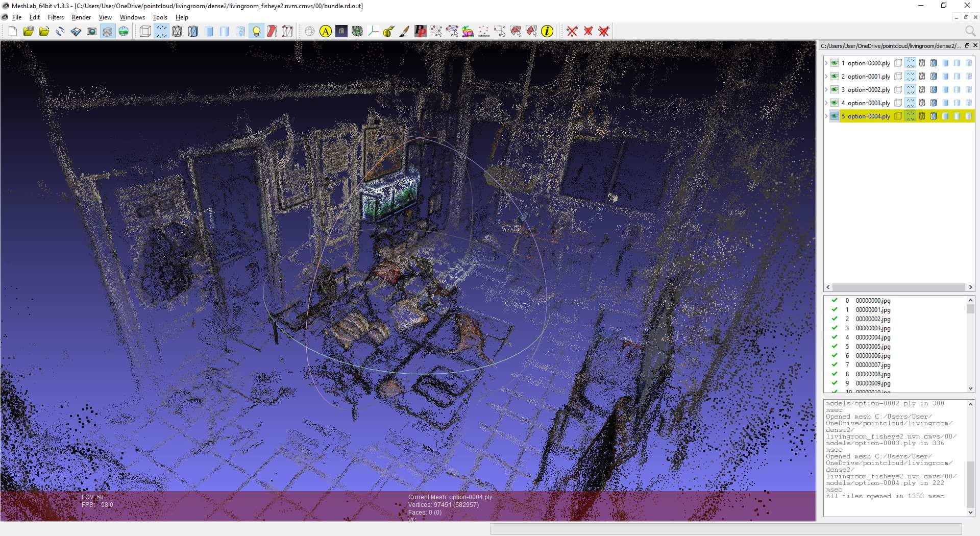The image size is (980, 536).
Task: Click the yellow i Get Info icon
Action: [x=547, y=32]
